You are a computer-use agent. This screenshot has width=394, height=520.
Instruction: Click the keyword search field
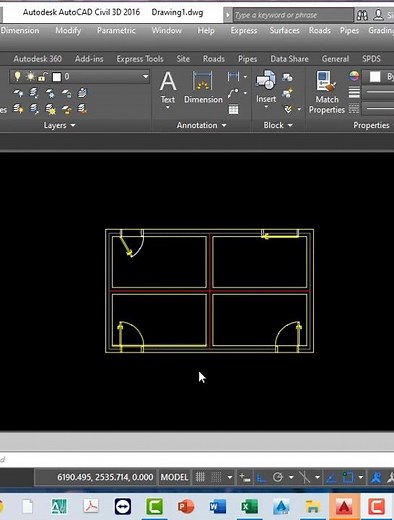coord(292,15)
